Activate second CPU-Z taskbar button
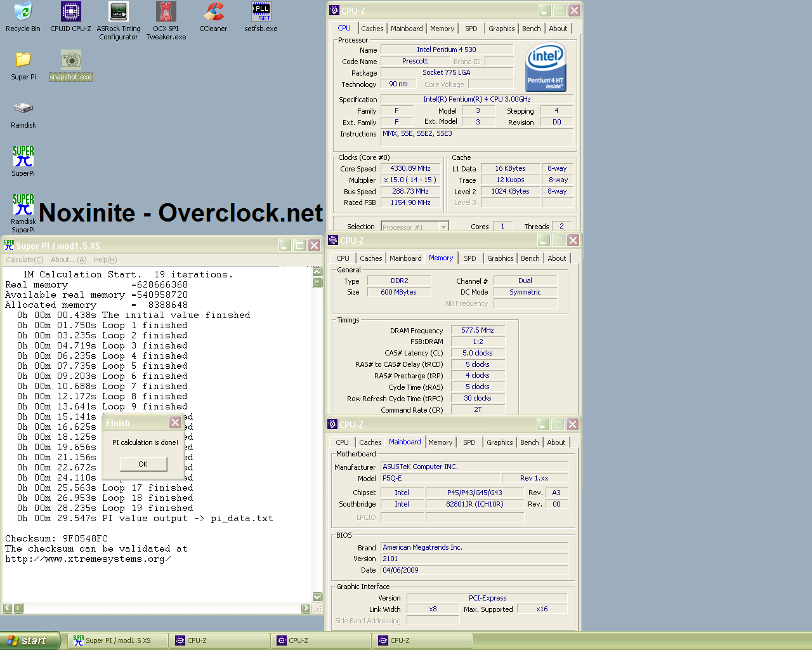This screenshot has width=812, height=650. 321,640
